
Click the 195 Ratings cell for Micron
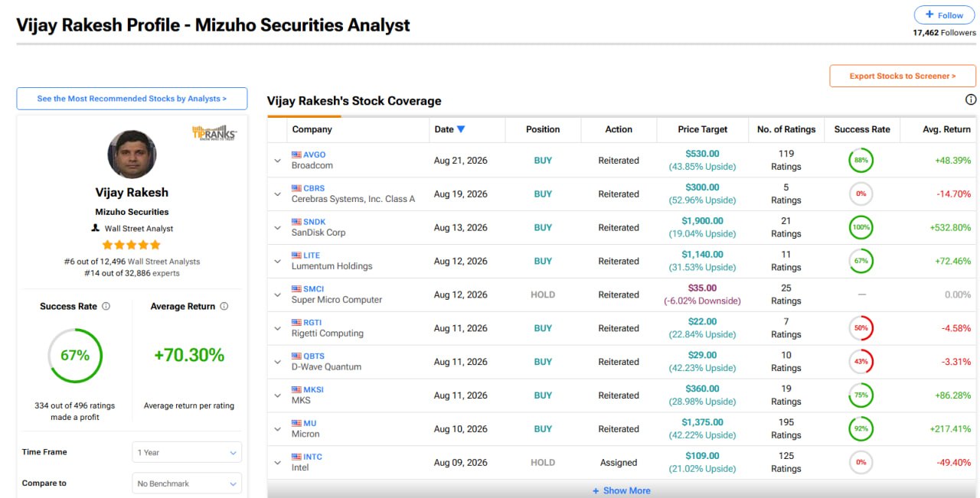786,429
